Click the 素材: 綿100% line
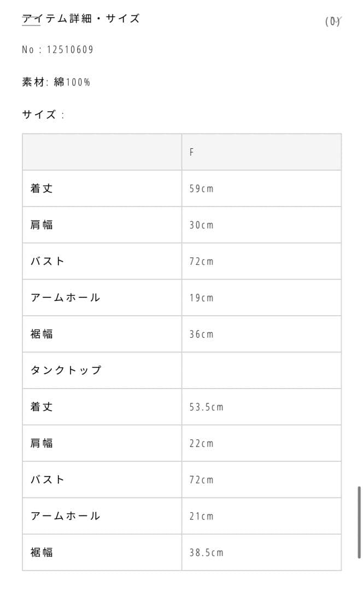 [56, 82]
